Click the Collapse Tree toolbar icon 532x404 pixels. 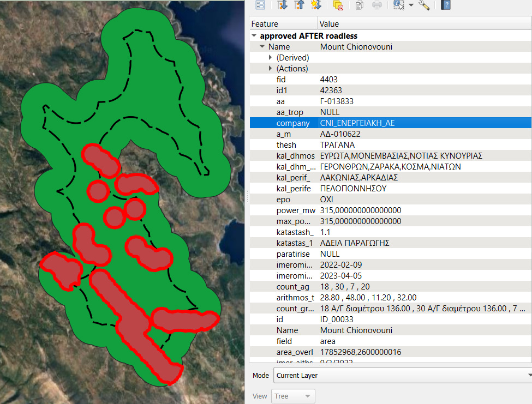300,5
